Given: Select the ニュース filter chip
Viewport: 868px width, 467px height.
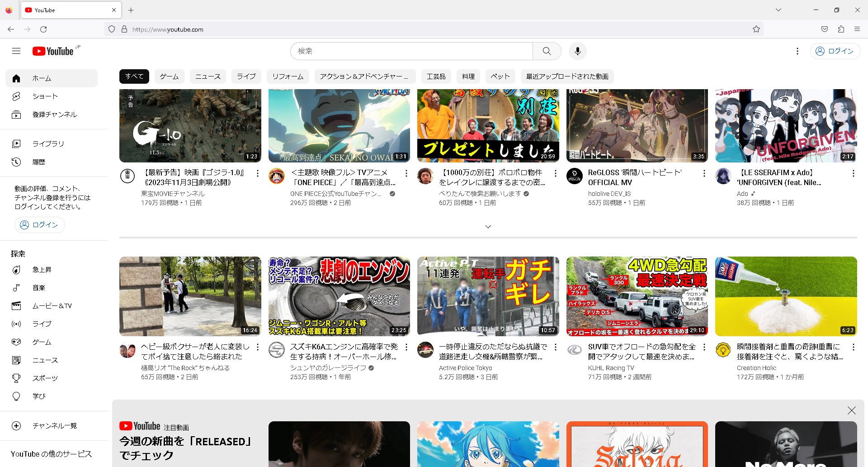Looking at the screenshot, I should coord(208,76).
